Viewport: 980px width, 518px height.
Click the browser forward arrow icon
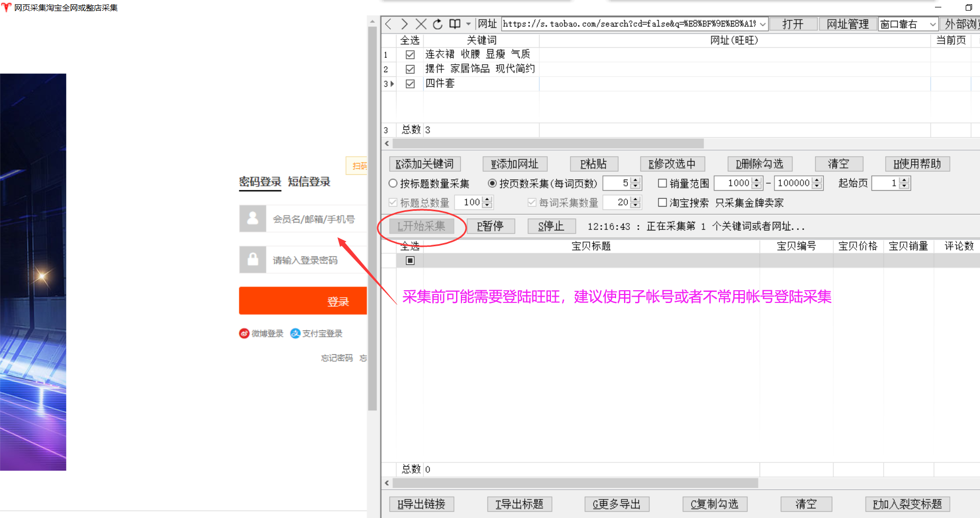405,24
